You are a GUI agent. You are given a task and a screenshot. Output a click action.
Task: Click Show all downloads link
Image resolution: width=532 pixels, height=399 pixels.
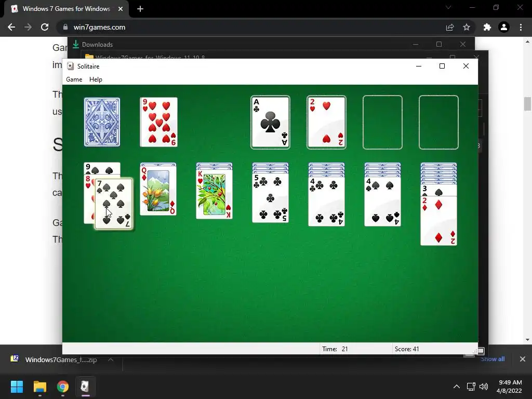pyautogui.click(x=493, y=359)
